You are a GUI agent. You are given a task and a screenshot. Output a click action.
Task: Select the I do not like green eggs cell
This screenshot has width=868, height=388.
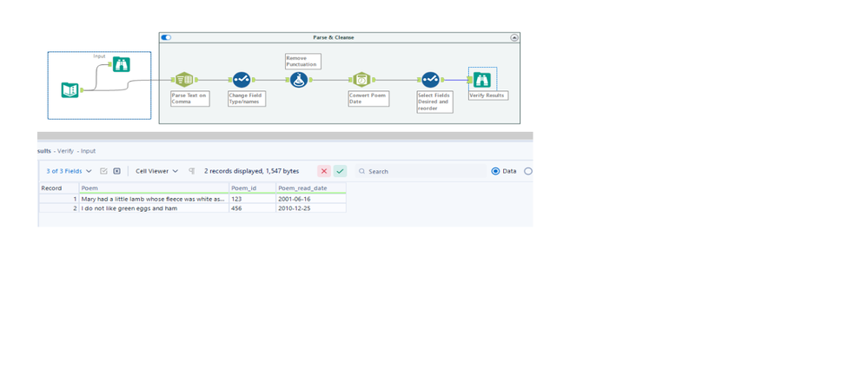(154, 208)
